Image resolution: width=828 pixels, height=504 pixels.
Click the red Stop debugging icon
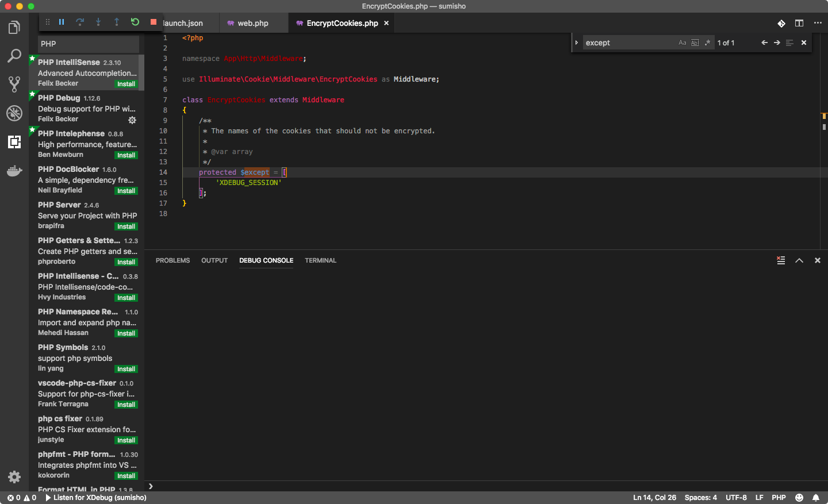point(153,21)
